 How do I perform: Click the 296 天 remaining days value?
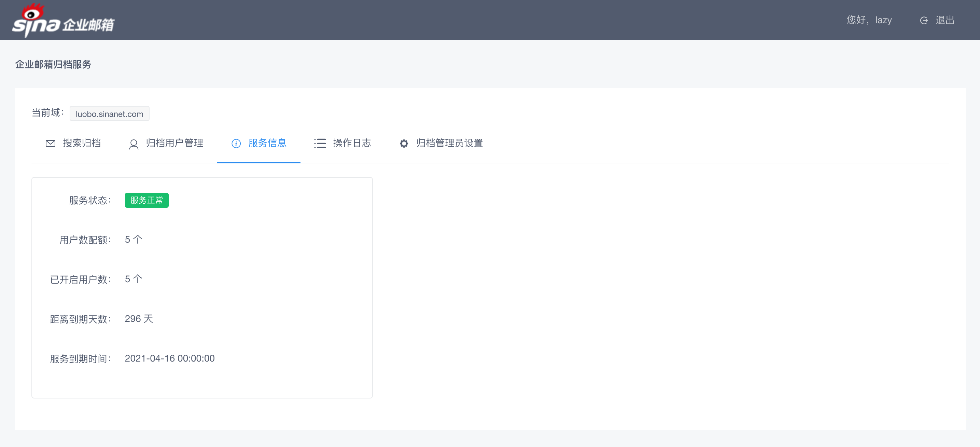[x=139, y=319]
